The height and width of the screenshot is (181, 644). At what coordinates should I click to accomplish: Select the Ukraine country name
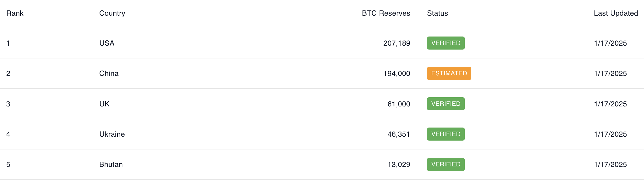click(x=112, y=134)
